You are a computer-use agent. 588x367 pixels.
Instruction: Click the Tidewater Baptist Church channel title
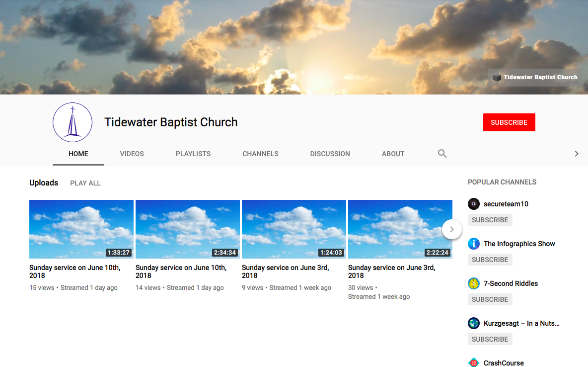click(x=171, y=122)
